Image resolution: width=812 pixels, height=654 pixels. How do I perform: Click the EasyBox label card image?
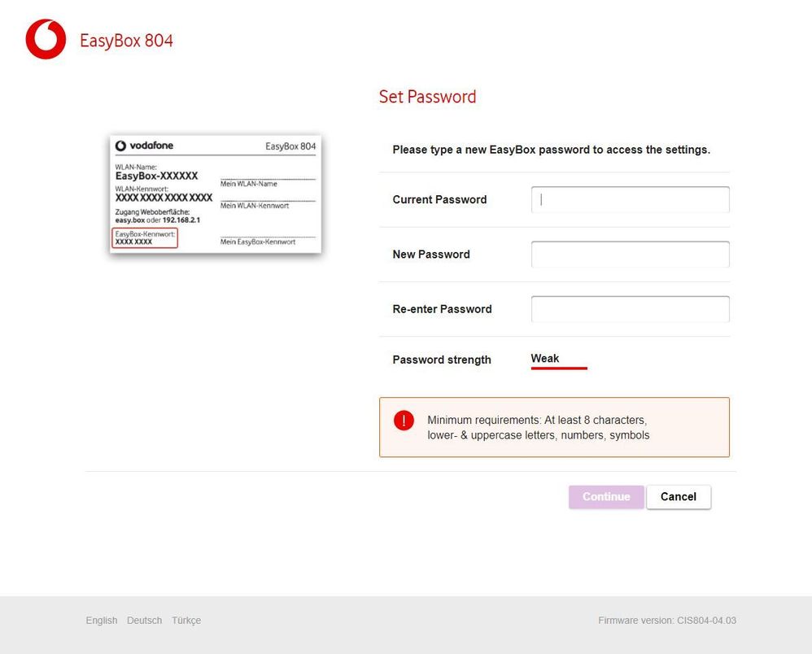coord(216,194)
